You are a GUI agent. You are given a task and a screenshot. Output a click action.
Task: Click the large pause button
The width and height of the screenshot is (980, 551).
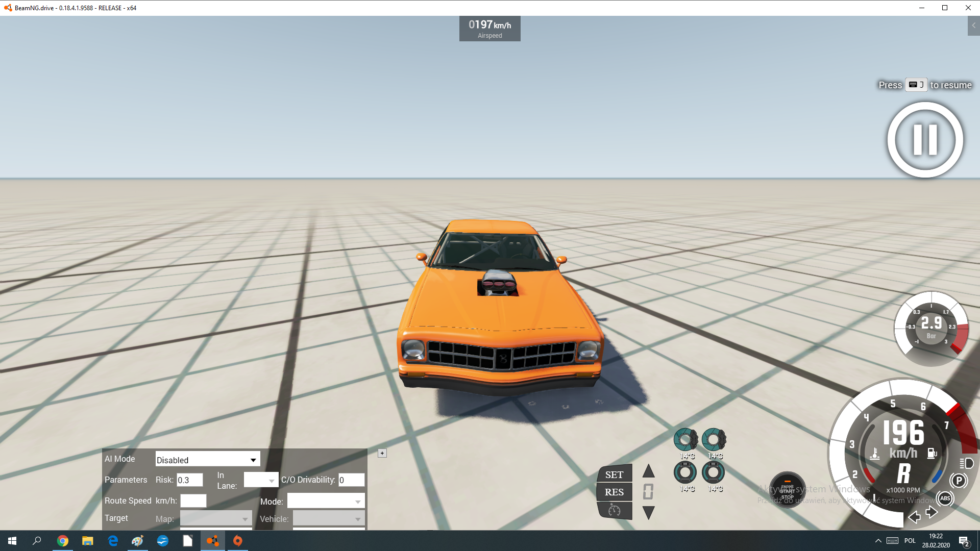pos(925,139)
